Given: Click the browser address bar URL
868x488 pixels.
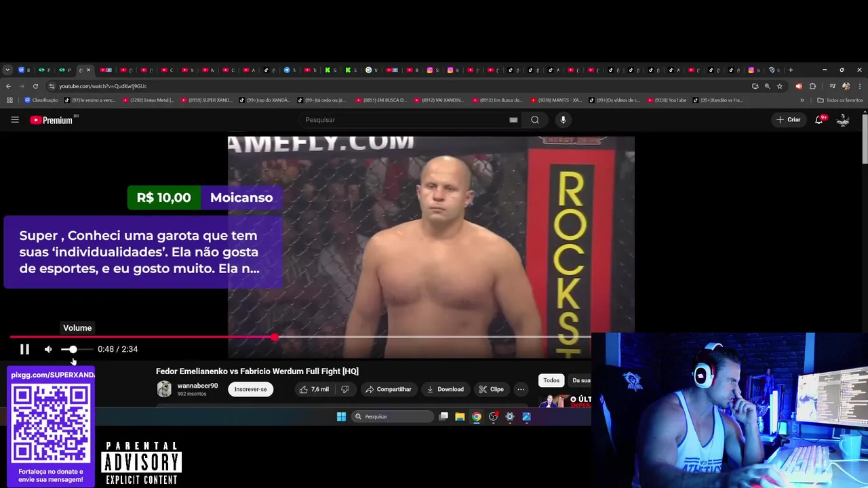Looking at the screenshot, I should point(102,86).
